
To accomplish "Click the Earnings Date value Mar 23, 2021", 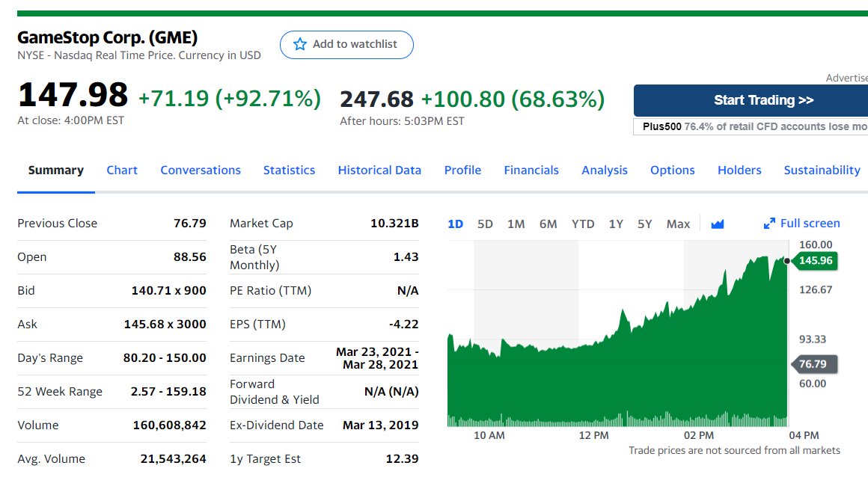I will pos(377,358).
